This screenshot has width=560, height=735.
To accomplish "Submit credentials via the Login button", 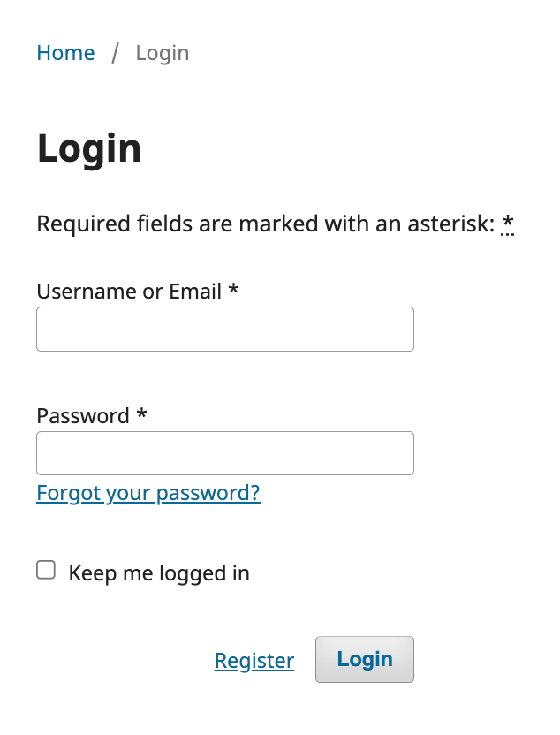I will (364, 659).
